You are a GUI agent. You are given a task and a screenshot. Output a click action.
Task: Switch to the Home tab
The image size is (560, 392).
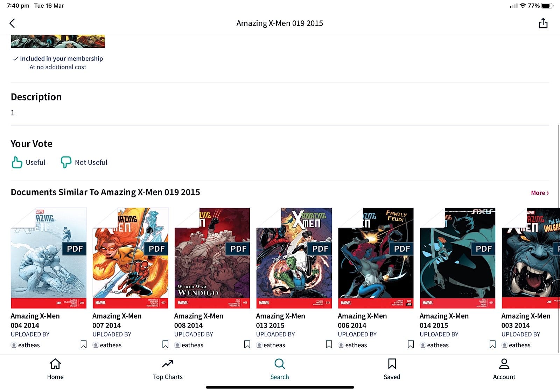point(55,369)
